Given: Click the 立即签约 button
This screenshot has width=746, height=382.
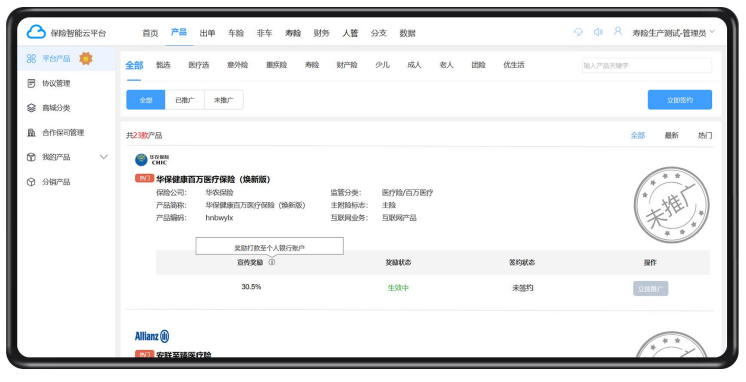Looking at the screenshot, I should [x=680, y=100].
